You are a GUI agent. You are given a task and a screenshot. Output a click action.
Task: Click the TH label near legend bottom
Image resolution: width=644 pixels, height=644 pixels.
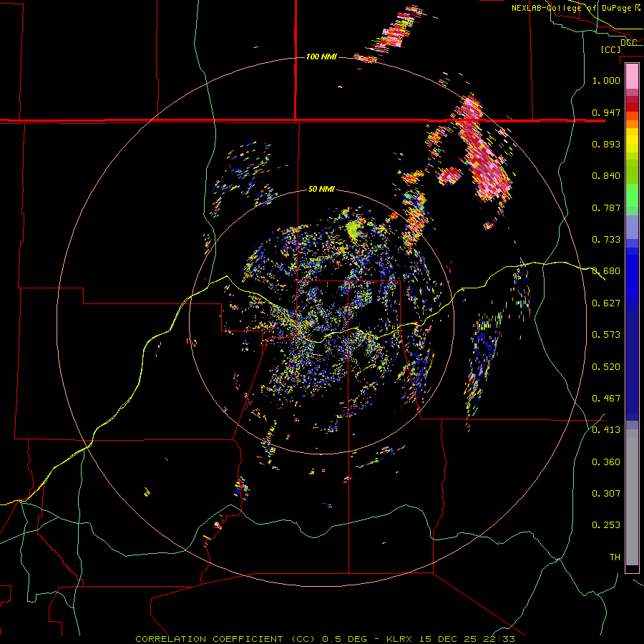[x=615, y=557]
